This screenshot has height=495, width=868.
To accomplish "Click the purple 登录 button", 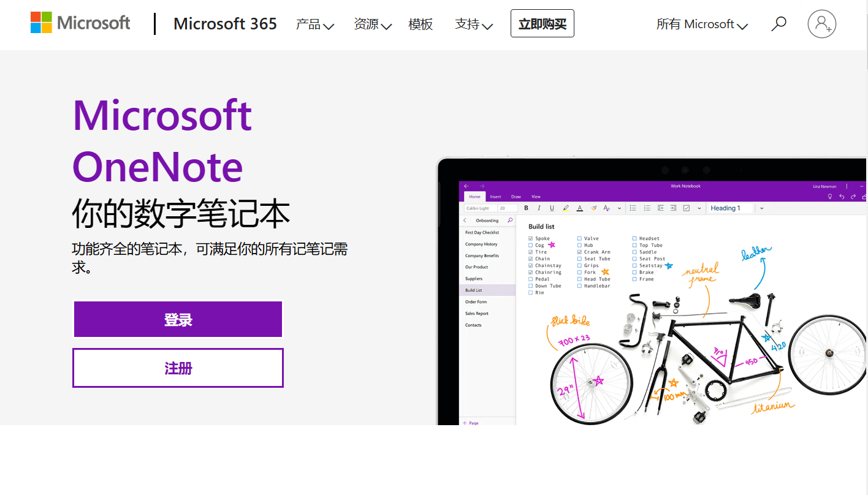I will click(x=178, y=319).
